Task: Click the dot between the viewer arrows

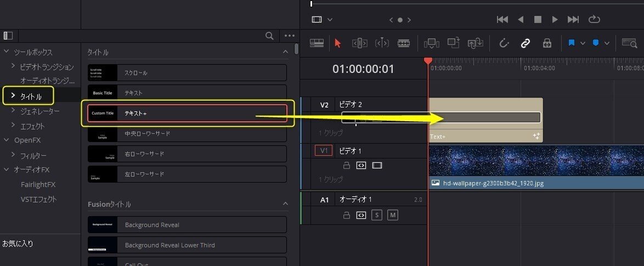Action: click(x=400, y=20)
